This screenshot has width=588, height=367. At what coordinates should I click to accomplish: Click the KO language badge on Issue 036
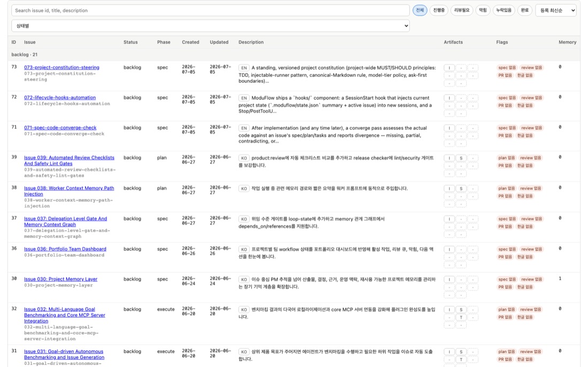(244, 249)
